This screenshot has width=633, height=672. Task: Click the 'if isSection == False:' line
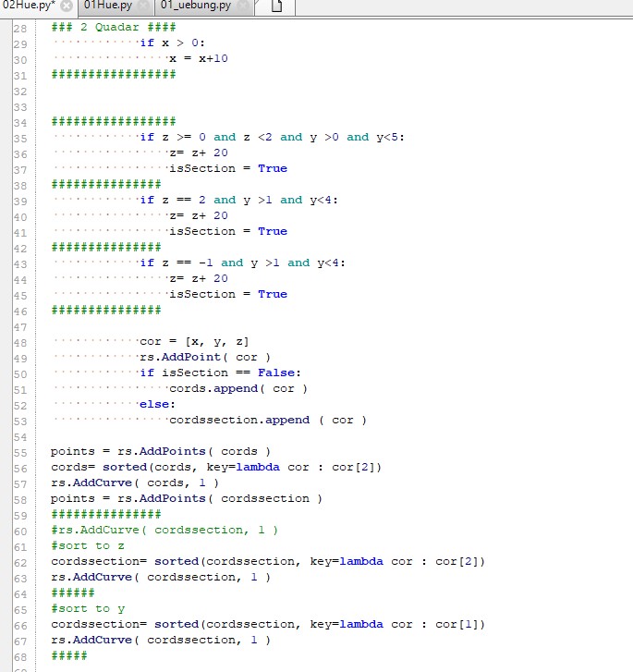click(x=220, y=373)
